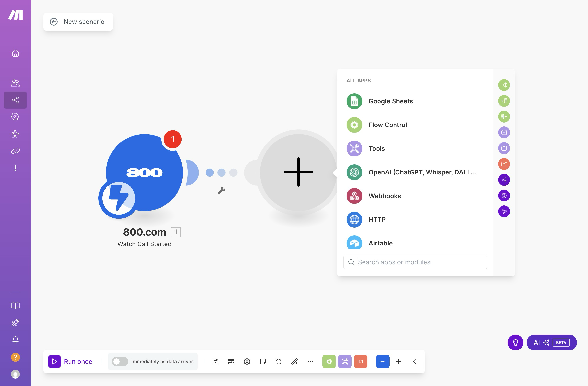Viewport: 588px width, 386px height.
Task: Select Airtable app
Action: pyautogui.click(x=415, y=242)
